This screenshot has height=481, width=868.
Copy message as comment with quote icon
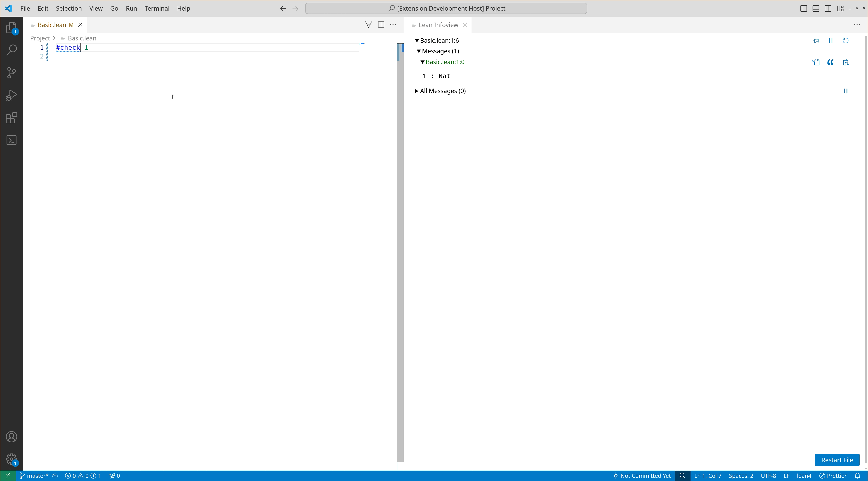coord(831,62)
